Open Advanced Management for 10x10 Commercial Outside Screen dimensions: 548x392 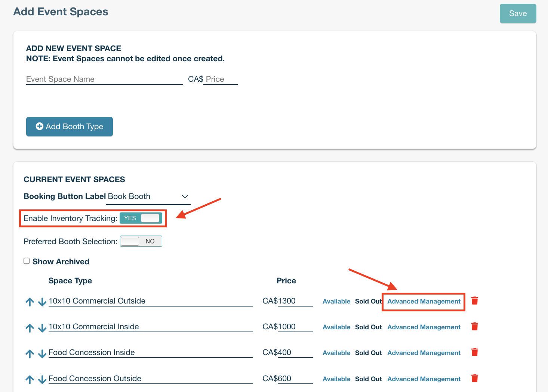pos(424,301)
